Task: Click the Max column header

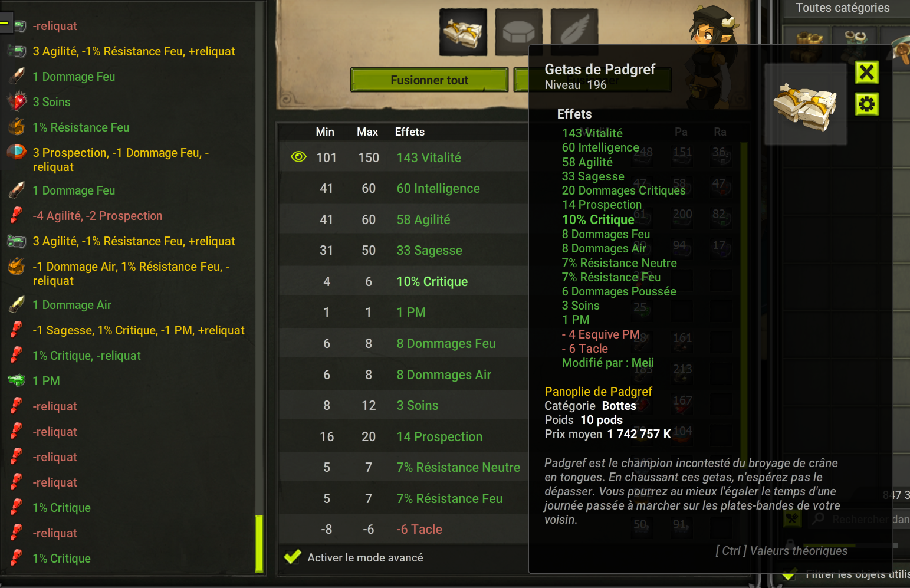Action: (367, 132)
